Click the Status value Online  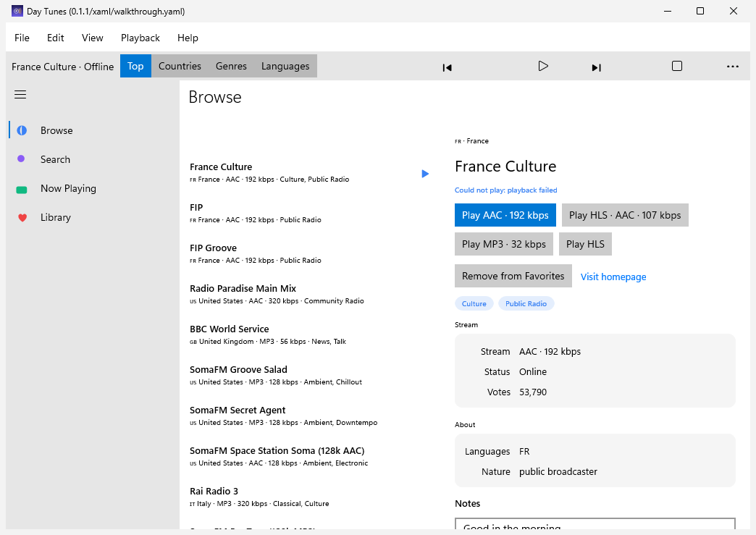click(x=533, y=371)
